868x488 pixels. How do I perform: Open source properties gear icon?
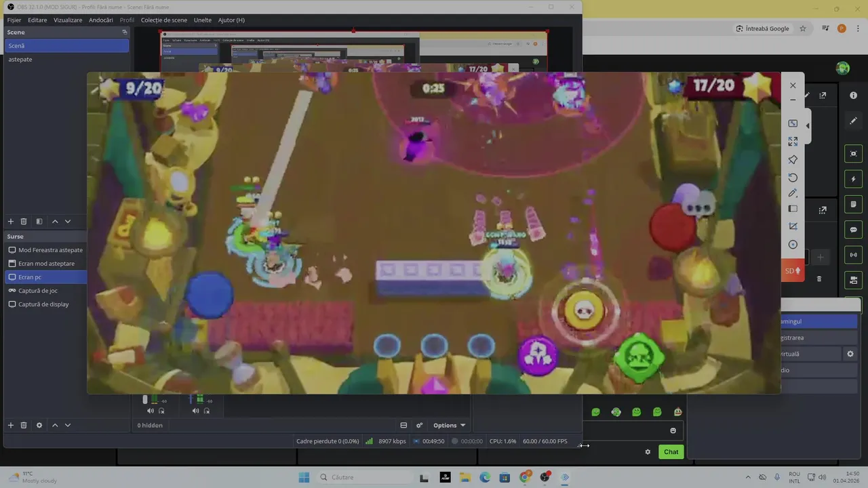click(x=39, y=425)
